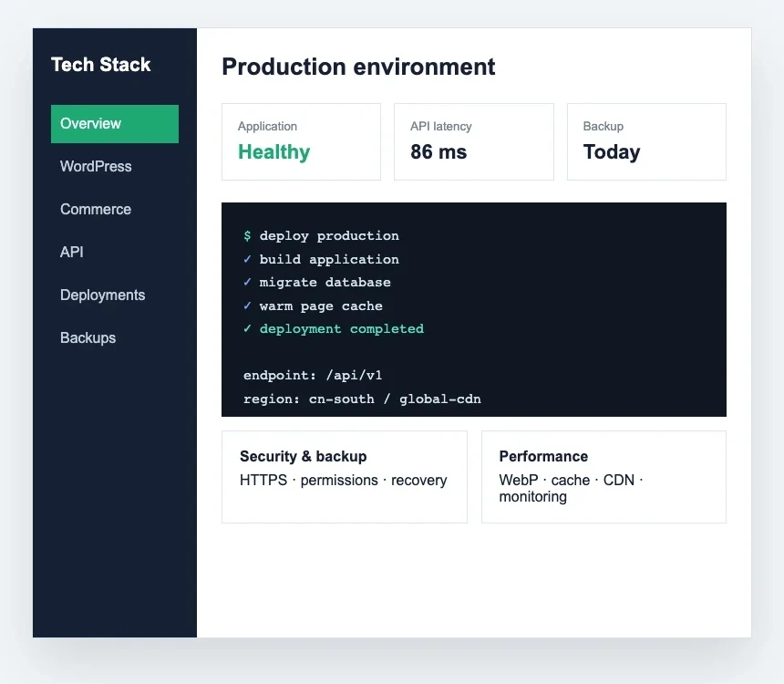Click the Security & backup card title
The height and width of the screenshot is (684, 784).
point(303,456)
